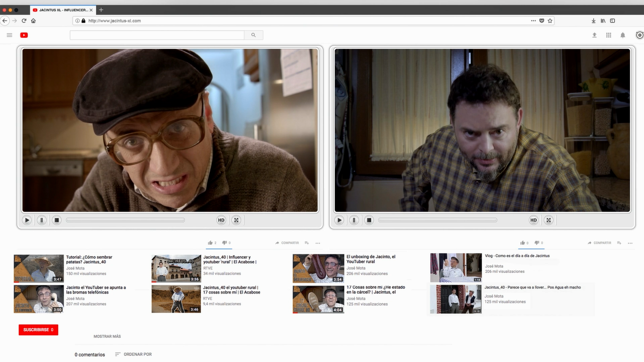Pause the right video player
Viewport: 644px width, 362px height.
click(354, 220)
